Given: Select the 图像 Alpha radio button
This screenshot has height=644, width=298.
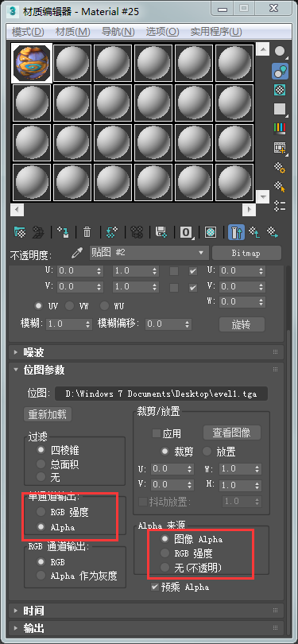Looking at the screenshot, I should 164,538.
